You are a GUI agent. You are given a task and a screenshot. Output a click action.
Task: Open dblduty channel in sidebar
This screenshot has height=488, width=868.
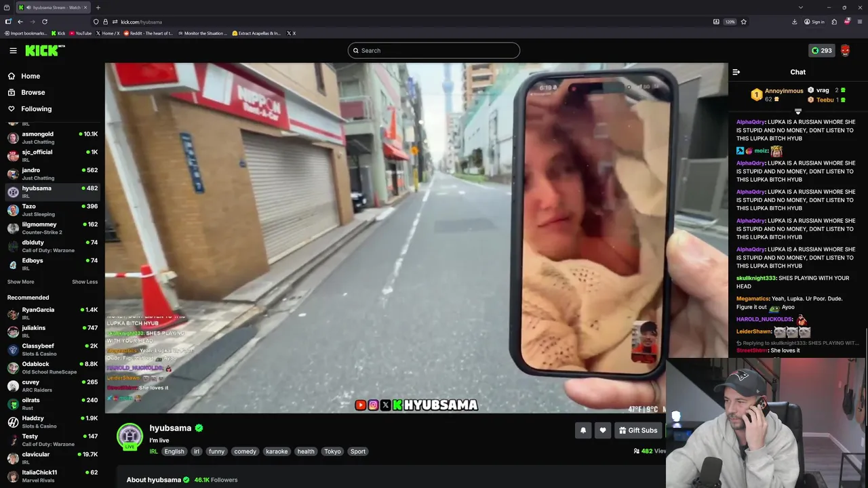[x=52, y=246]
